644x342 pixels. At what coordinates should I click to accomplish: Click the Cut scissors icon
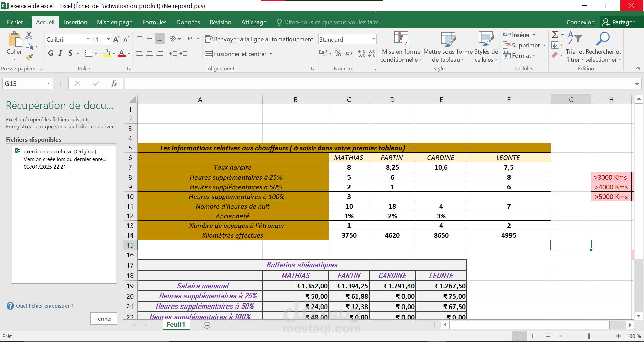click(29, 36)
